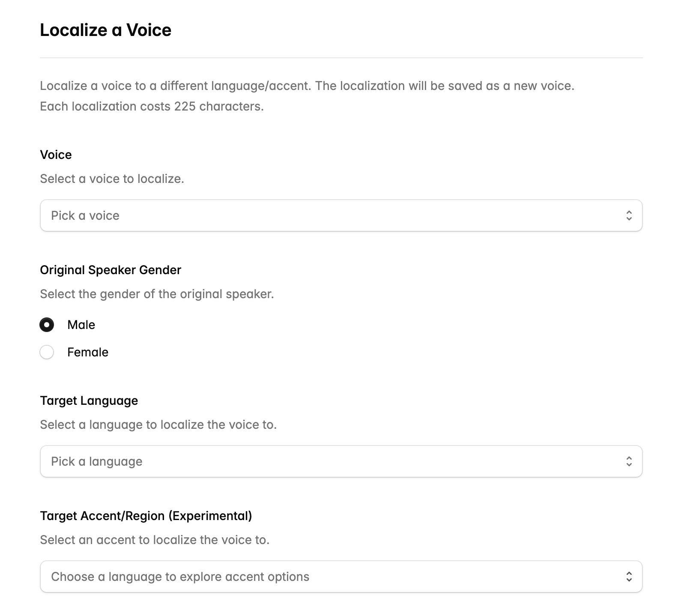Click the up-down chevron in voice picker
Viewport: 675px width, 616px height.
click(628, 215)
